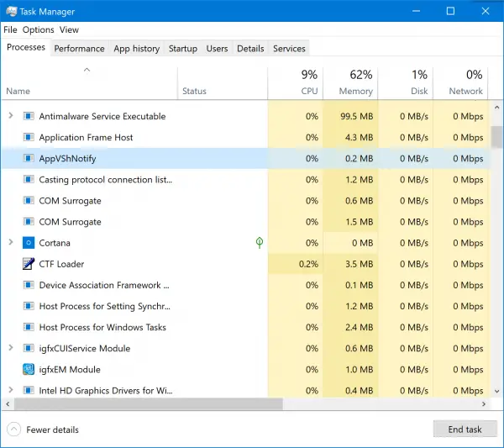This screenshot has height=448, width=504.
Task: Click the 0.4 MB memory value
Action: click(x=360, y=391)
